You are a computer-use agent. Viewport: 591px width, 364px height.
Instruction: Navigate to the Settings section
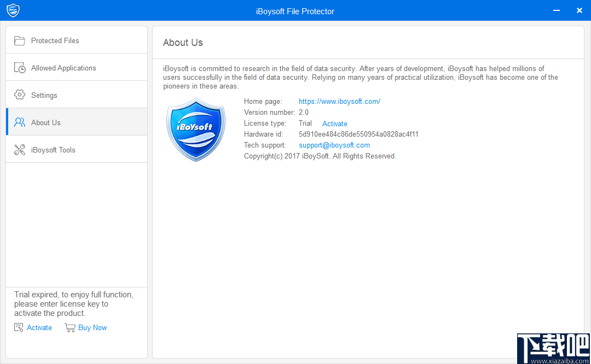coord(44,95)
